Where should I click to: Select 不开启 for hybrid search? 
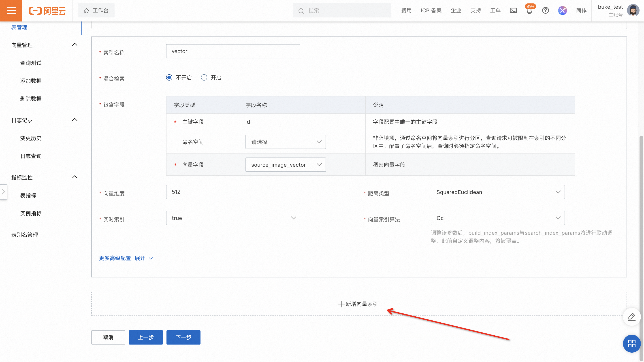[169, 77]
